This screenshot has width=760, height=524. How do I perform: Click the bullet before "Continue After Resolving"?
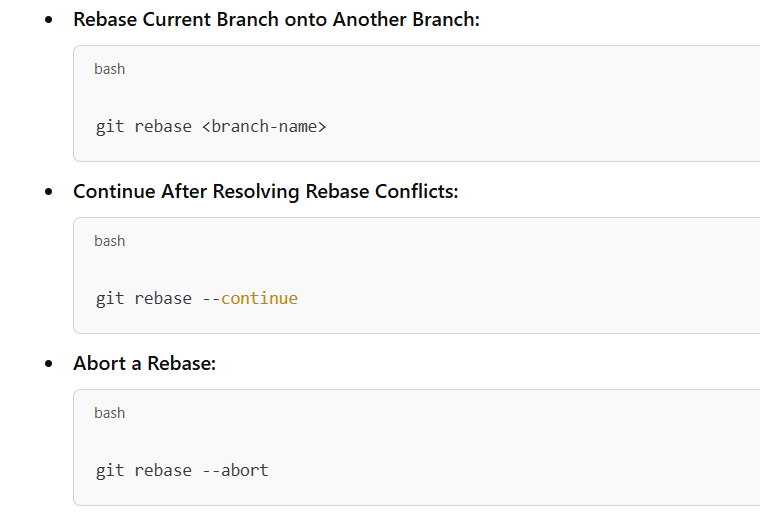tap(49, 192)
